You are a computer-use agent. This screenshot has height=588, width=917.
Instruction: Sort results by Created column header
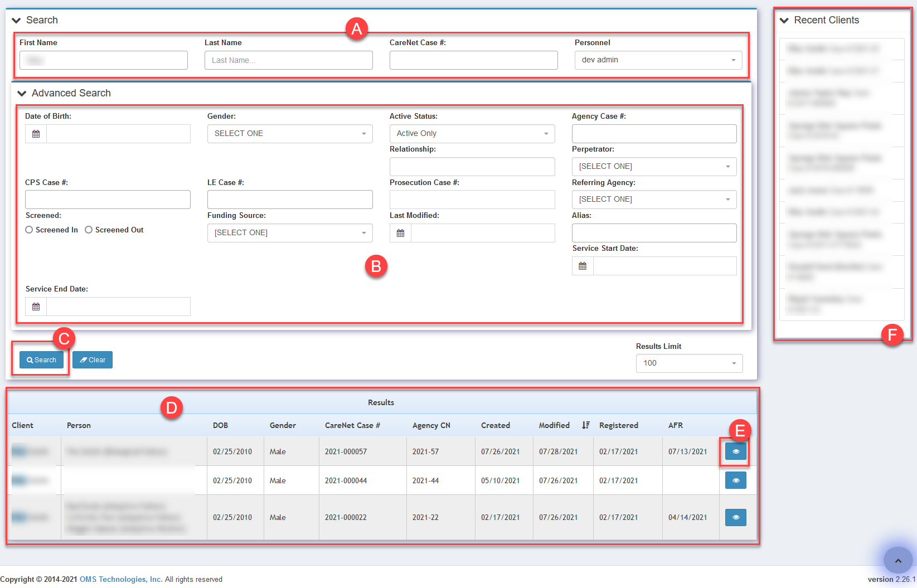point(495,425)
